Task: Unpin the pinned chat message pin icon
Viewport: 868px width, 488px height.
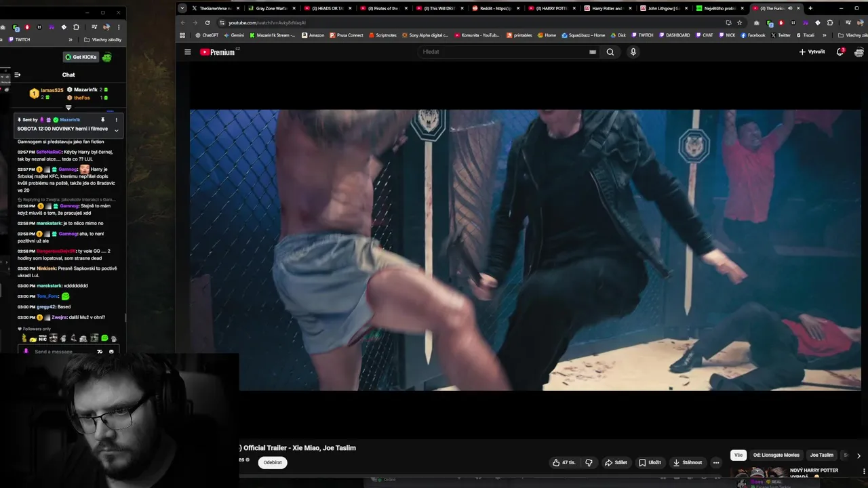Action: coord(103,119)
